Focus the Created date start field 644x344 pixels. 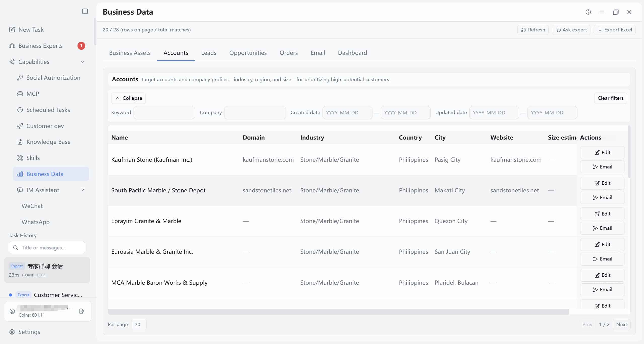pyautogui.click(x=347, y=112)
